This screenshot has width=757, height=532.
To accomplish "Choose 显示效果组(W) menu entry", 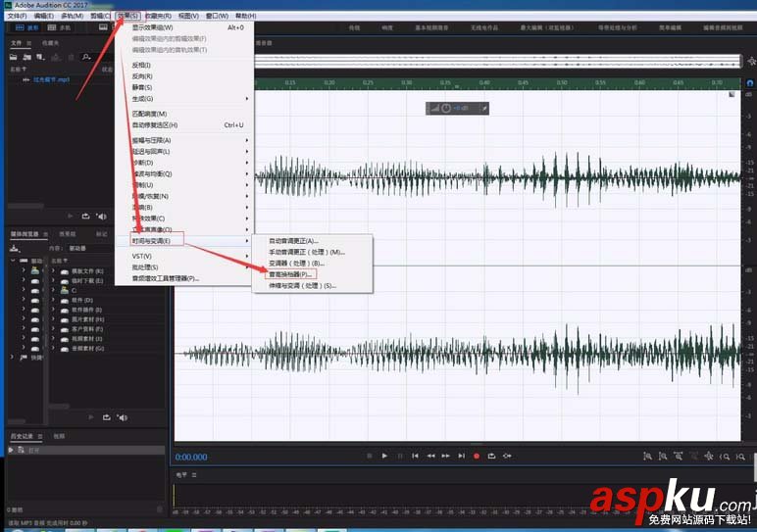I will [184, 27].
